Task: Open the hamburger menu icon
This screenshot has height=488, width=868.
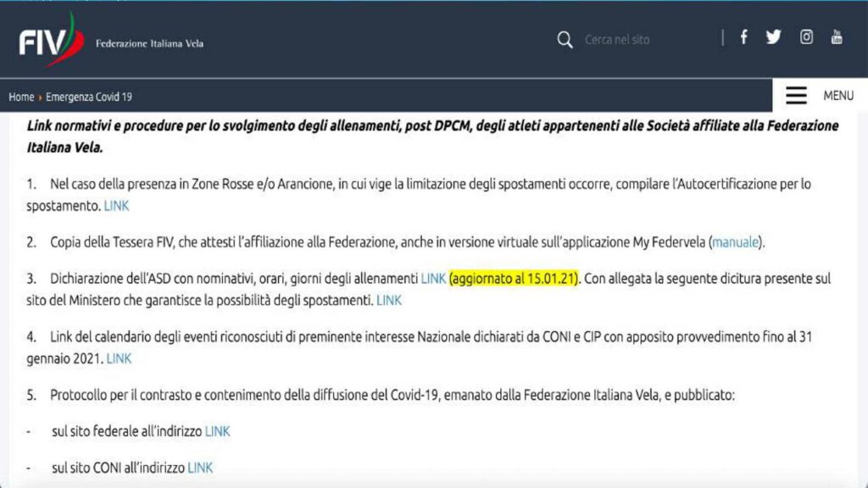Action: [796, 96]
